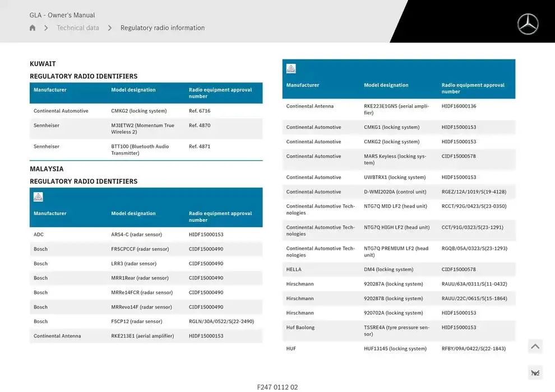The width and height of the screenshot is (555, 392).
Task: Select the Regulatory radio information breadcrumb
Action: 163,28
